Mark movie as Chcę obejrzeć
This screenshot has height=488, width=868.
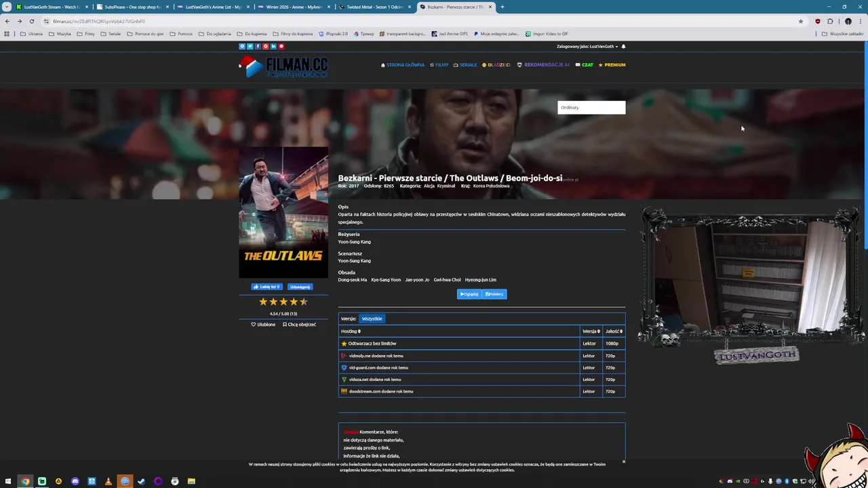point(299,325)
